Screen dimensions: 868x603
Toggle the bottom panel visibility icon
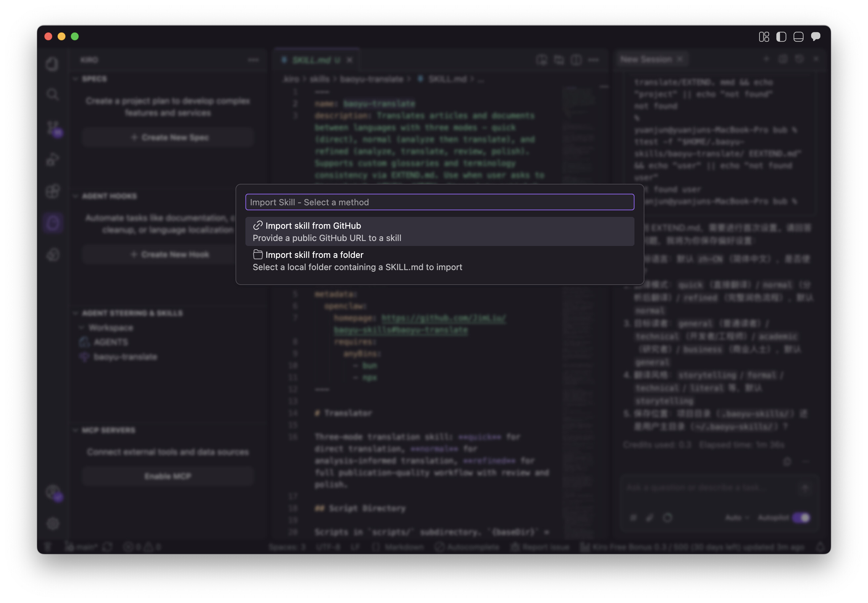[x=799, y=37]
